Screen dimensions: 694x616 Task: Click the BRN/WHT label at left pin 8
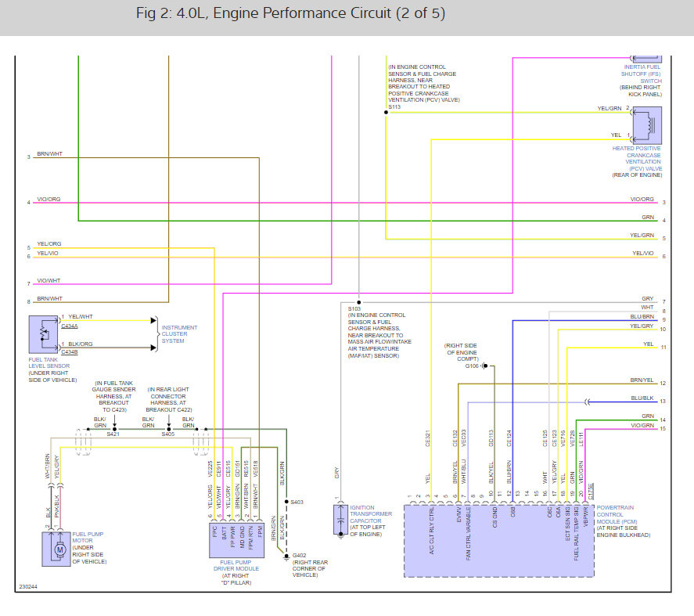pyautogui.click(x=49, y=298)
